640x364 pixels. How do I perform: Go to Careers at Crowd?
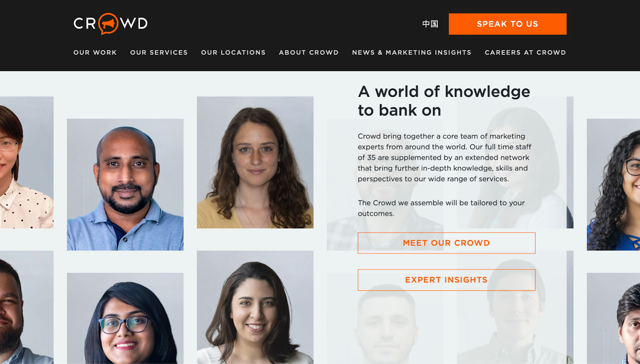[x=525, y=52]
